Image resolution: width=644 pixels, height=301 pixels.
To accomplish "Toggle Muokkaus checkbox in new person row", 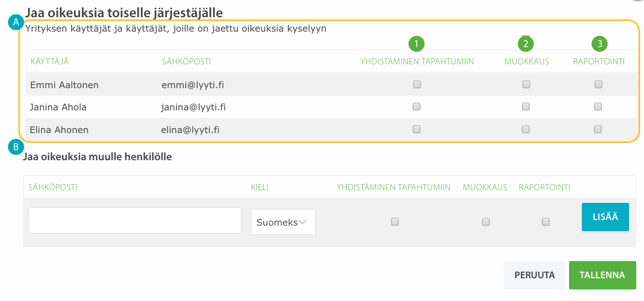I will pos(486,222).
